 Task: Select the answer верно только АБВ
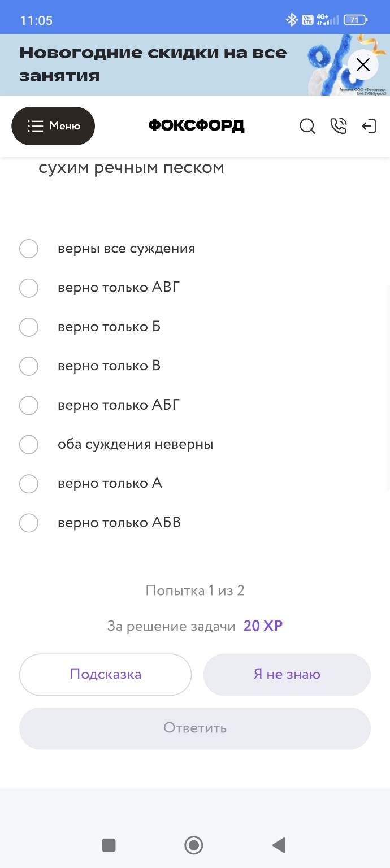coord(29,523)
